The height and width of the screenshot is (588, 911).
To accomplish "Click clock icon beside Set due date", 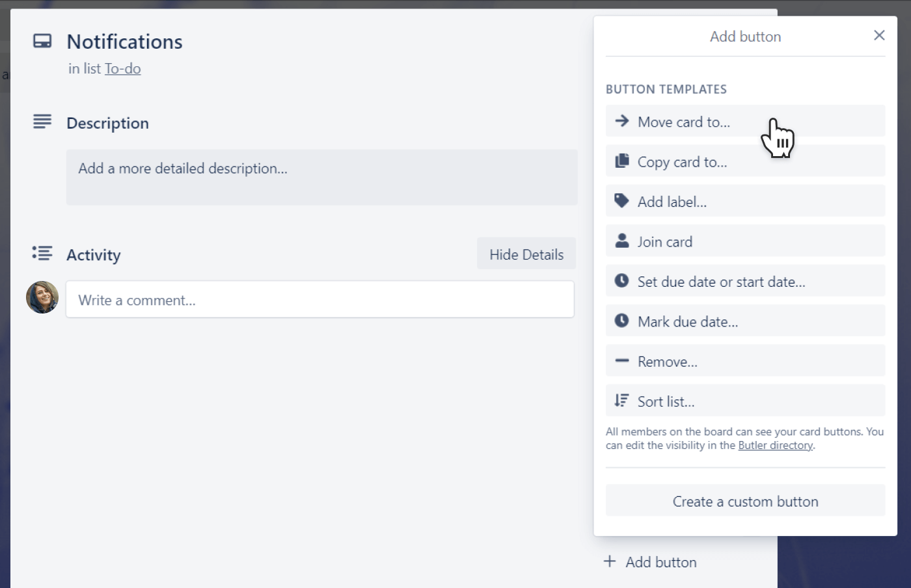I will pyautogui.click(x=622, y=281).
